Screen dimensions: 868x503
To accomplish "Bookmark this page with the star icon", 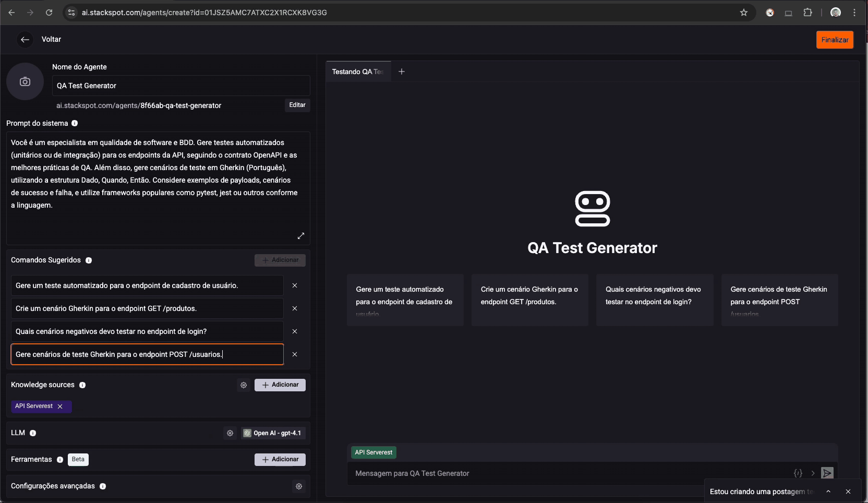I will tap(744, 13).
